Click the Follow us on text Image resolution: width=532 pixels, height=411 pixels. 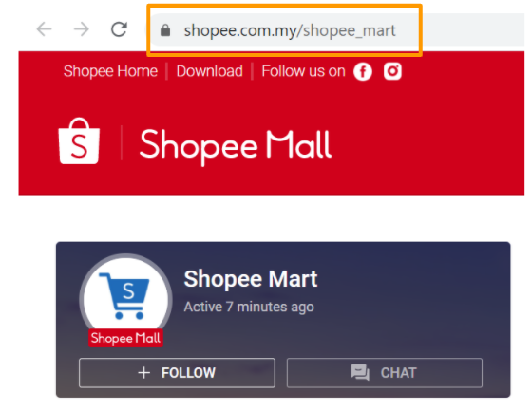(303, 71)
